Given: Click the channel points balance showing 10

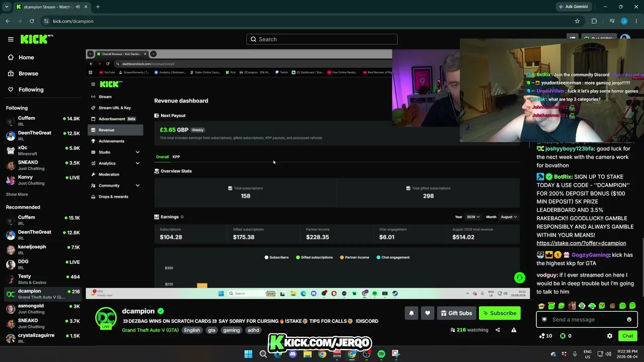Looking at the screenshot, I should coord(545,336).
